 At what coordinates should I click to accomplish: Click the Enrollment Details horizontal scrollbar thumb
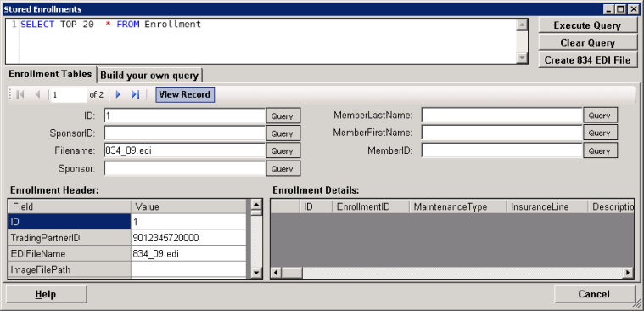tap(292, 273)
